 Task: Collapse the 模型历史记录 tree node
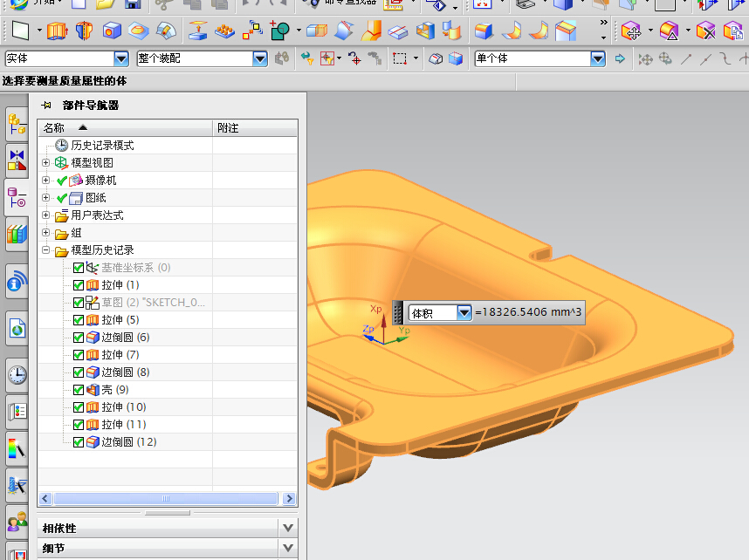46,250
